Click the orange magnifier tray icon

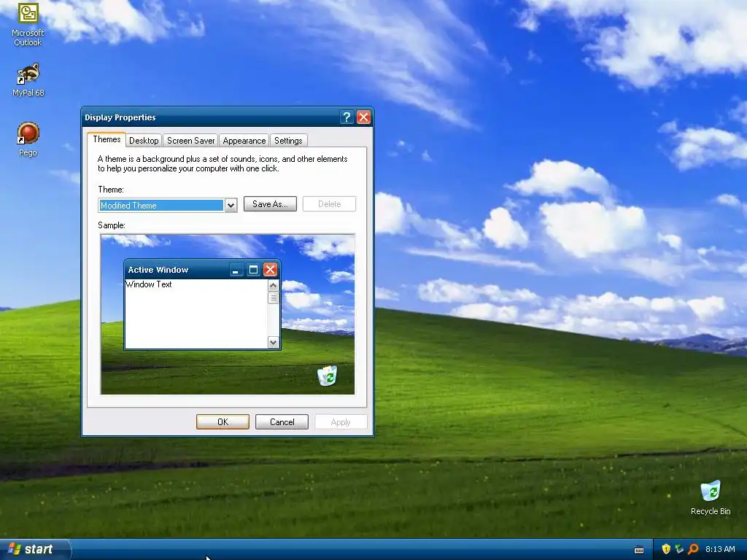[x=693, y=549]
